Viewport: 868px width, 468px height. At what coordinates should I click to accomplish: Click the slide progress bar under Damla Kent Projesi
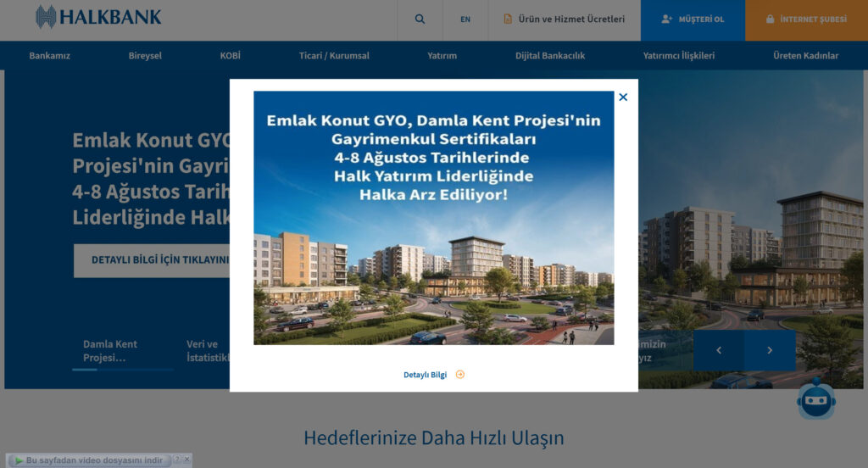pos(123,370)
